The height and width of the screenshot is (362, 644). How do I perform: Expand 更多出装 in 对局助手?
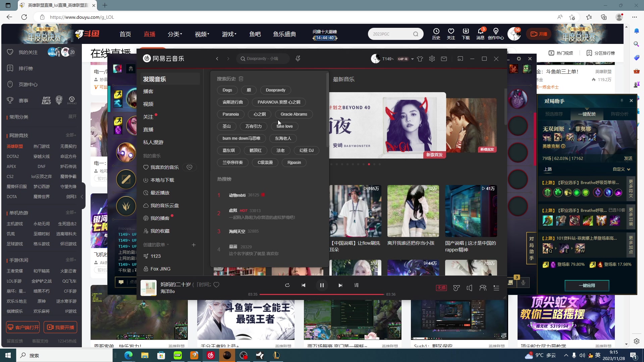pos(631,217)
